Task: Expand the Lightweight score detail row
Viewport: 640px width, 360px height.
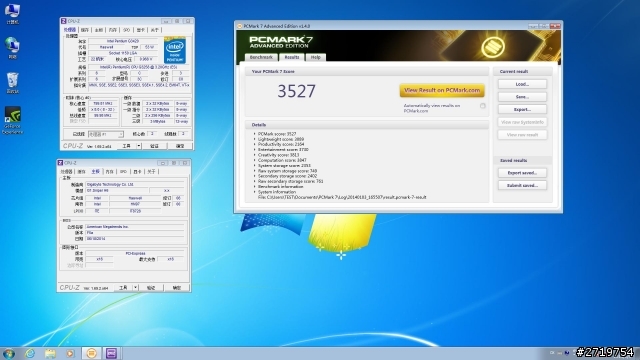Action: tap(255, 139)
